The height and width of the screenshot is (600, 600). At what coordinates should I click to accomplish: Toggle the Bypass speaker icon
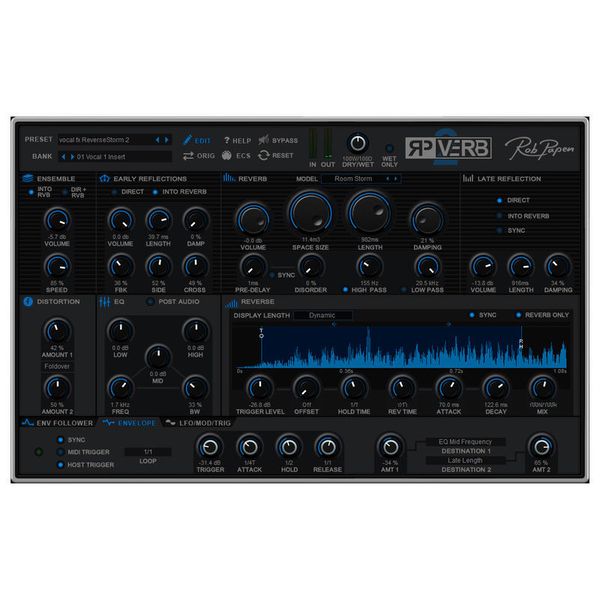(264, 140)
